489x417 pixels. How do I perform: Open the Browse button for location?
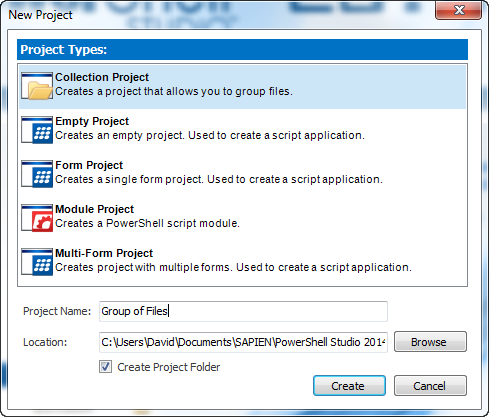tap(430, 342)
